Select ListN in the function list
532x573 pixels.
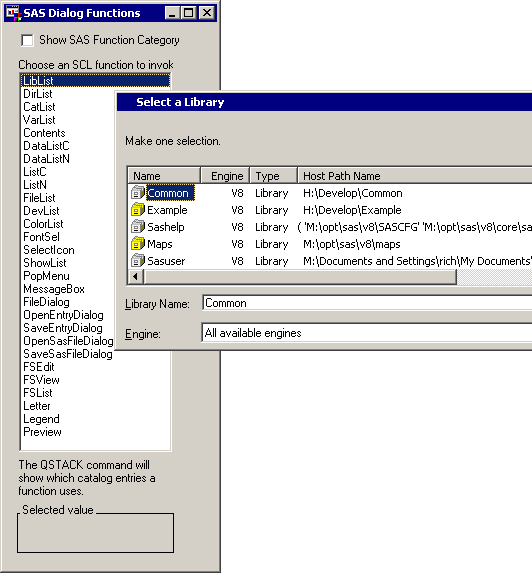tap(35, 185)
